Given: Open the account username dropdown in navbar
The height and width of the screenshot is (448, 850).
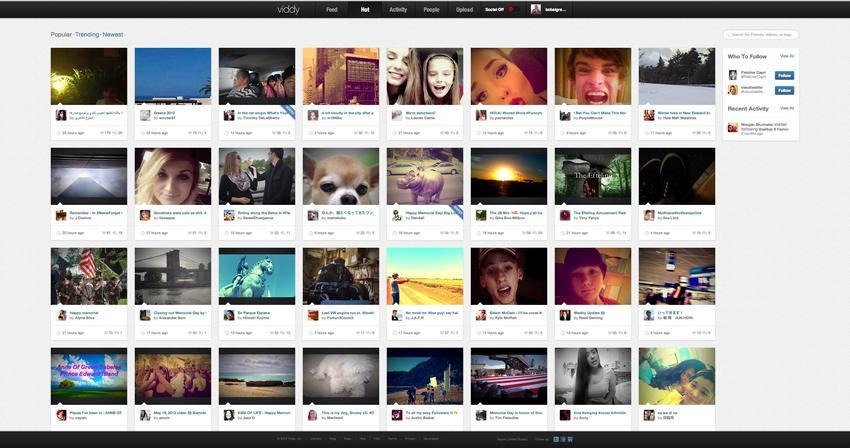Looking at the screenshot, I should tap(556, 9).
